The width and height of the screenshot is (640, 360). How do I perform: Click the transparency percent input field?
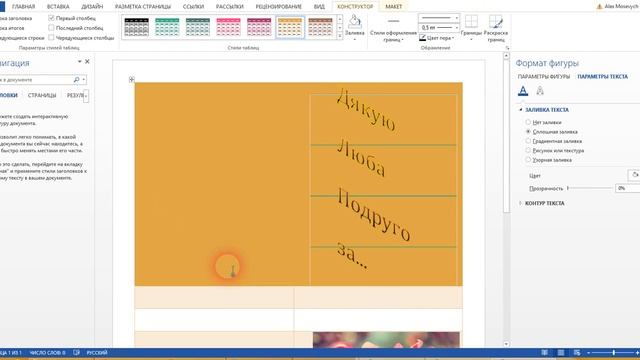point(628,188)
